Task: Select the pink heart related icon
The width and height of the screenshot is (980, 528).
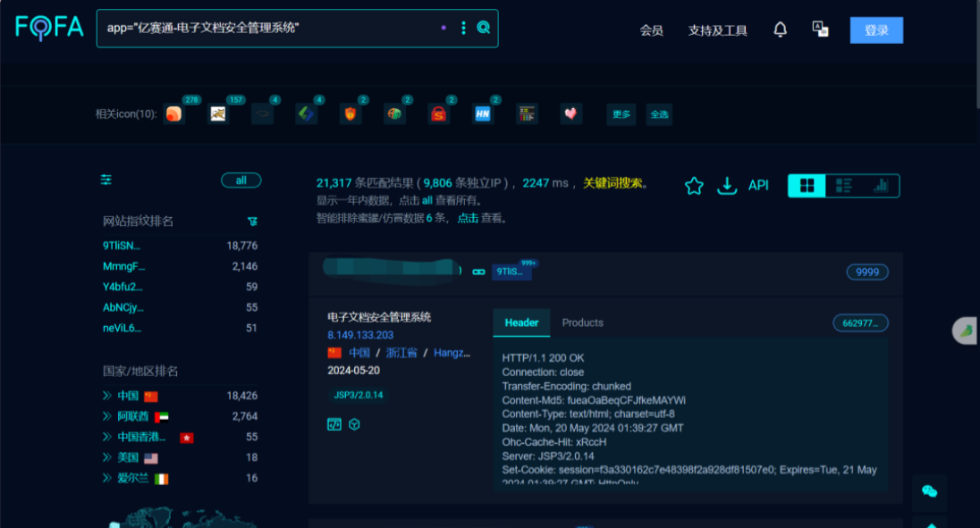Action: (570, 113)
